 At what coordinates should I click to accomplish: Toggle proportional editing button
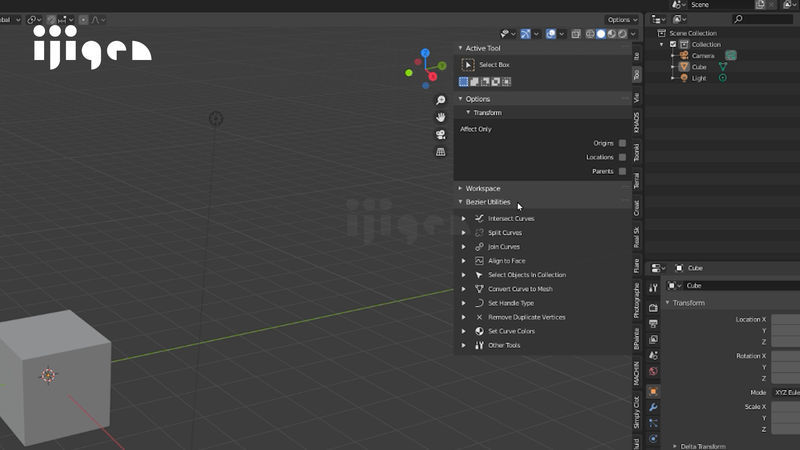click(84, 20)
